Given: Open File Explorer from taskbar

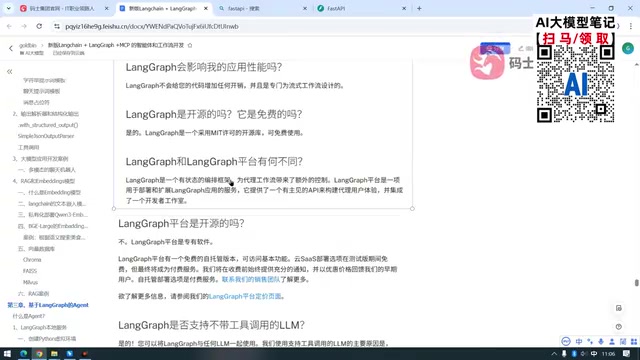Looking at the screenshot, I should (54, 353).
